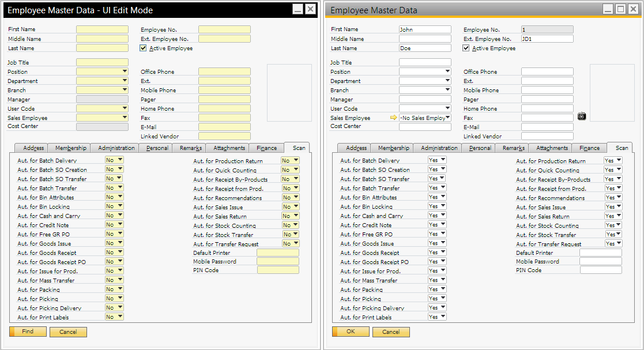Minimize the UI Edit Mode window

click(297, 9)
